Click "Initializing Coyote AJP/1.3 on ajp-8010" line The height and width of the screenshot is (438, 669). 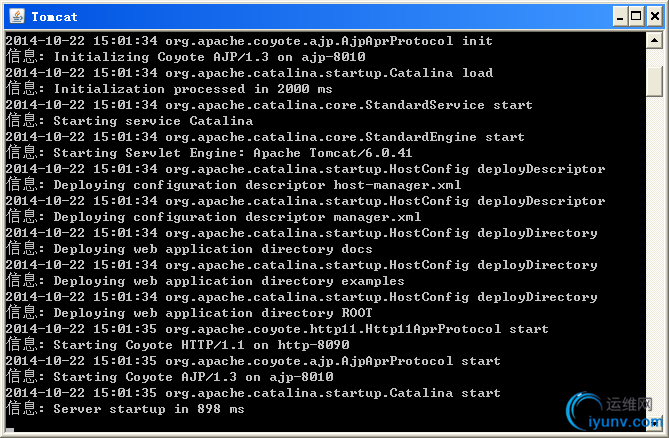tap(186, 57)
